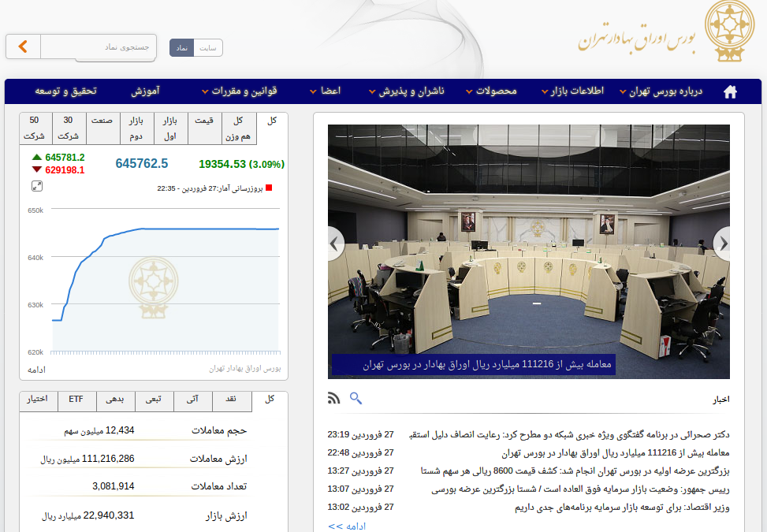Switch to the بازار دوم index tab

(136, 128)
